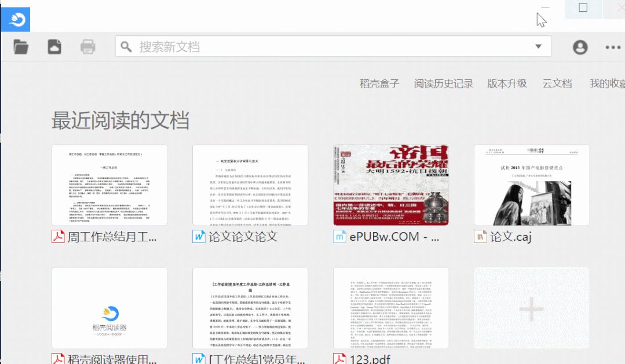This screenshot has height=364, width=625.
Task: Open a file with the folder icon
Action: pos(21,47)
